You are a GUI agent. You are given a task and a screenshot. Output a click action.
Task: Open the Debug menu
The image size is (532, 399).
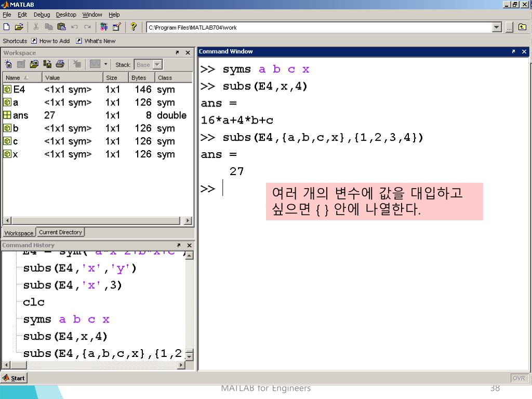click(42, 15)
